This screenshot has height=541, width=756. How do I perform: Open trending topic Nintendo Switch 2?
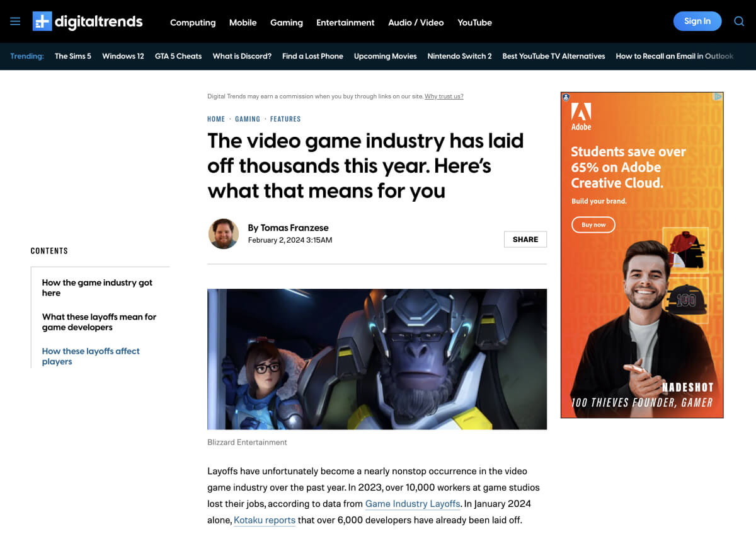coord(459,56)
